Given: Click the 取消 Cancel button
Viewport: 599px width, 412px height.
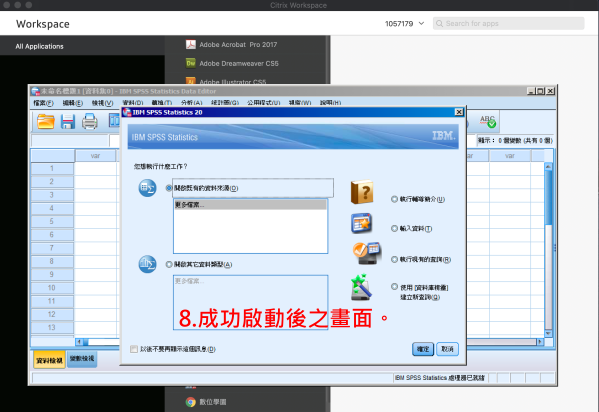Looking at the screenshot, I should click(447, 349).
